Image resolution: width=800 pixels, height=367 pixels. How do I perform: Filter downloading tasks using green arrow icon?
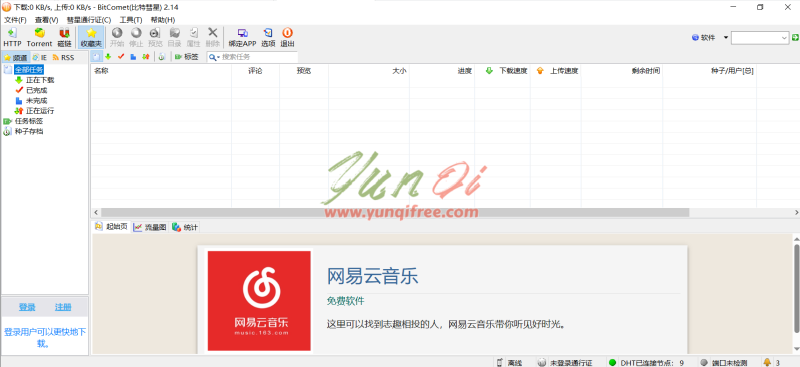[108, 57]
